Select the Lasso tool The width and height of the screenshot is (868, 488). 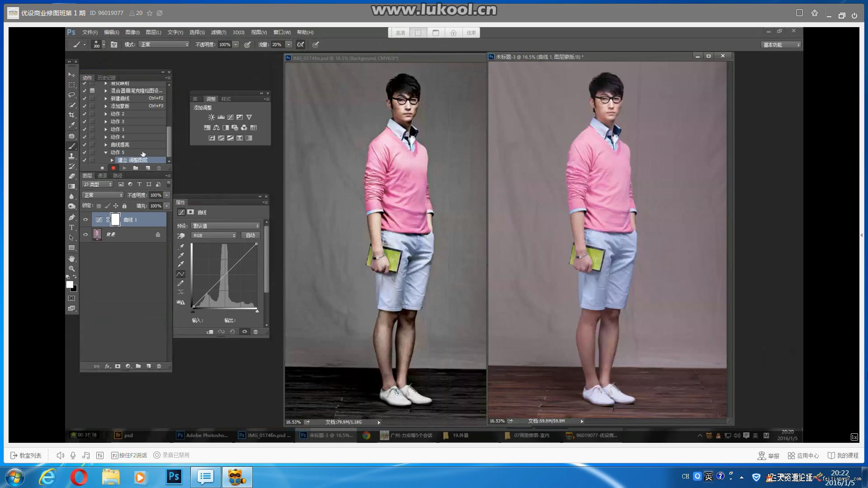[71, 95]
